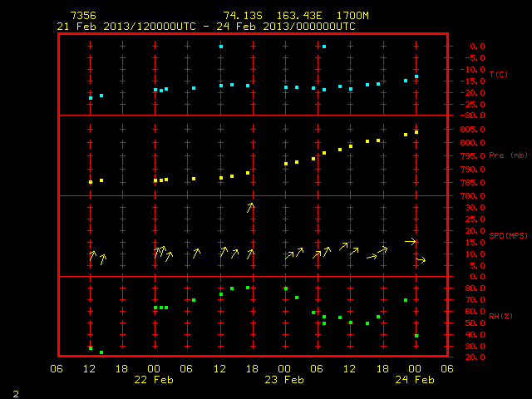Click the number 2 in the bottom-left corner
Screen dimensions: 532x399
coord(16,394)
